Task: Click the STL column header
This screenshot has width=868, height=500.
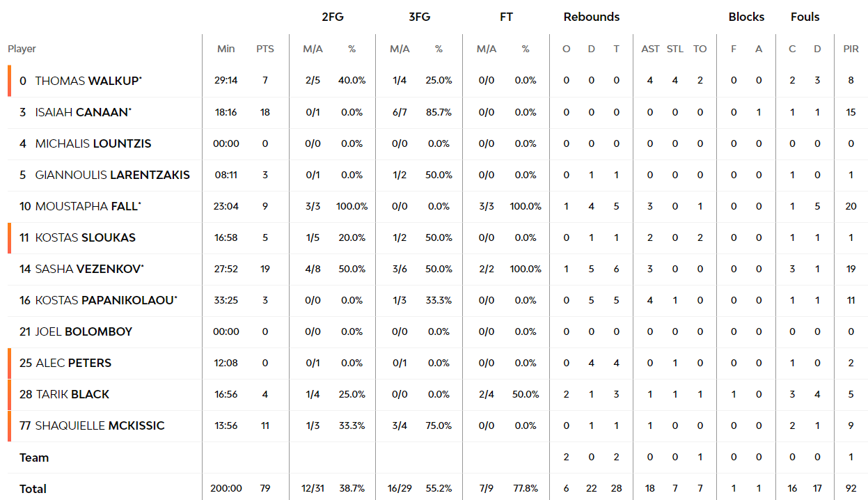Action: (x=675, y=49)
